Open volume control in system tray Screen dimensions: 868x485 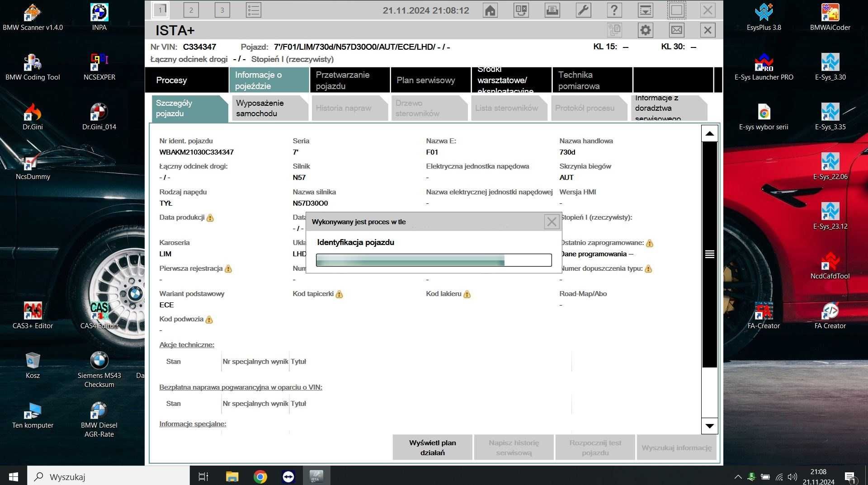(792, 476)
